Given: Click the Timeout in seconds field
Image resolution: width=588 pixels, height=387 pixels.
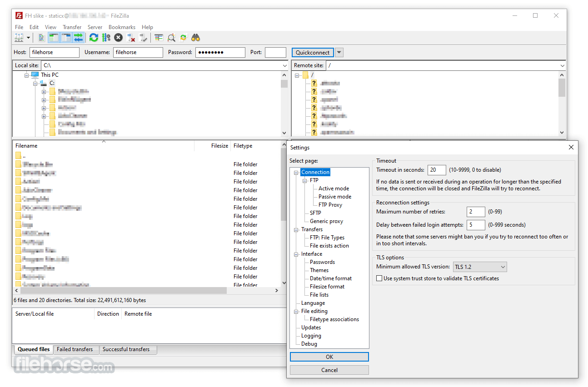Looking at the screenshot, I should pyautogui.click(x=437, y=170).
